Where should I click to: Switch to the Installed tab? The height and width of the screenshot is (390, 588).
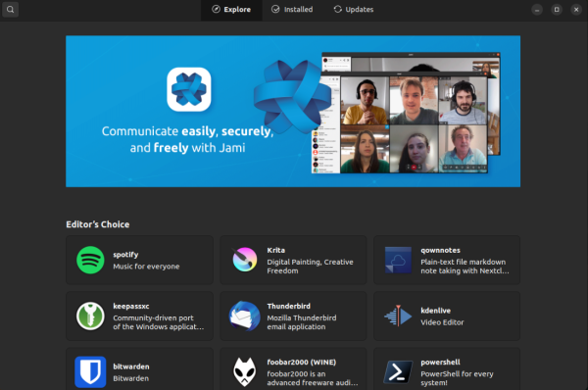pos(292,10)
